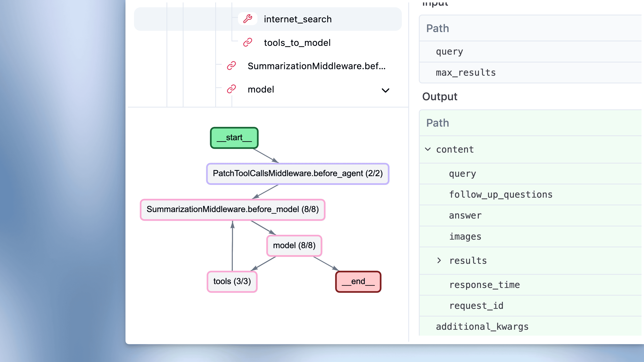Click the tools (3/3) graph node

(232, 281)
